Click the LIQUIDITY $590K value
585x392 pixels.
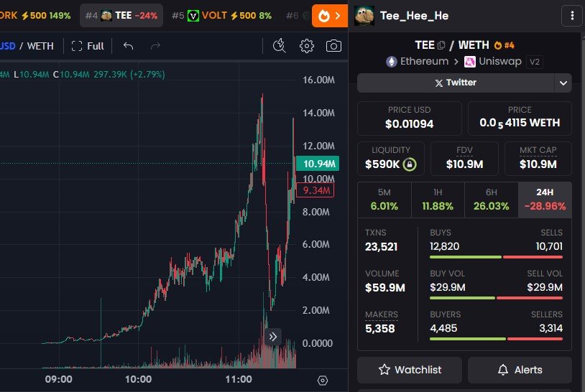point(382,164)
